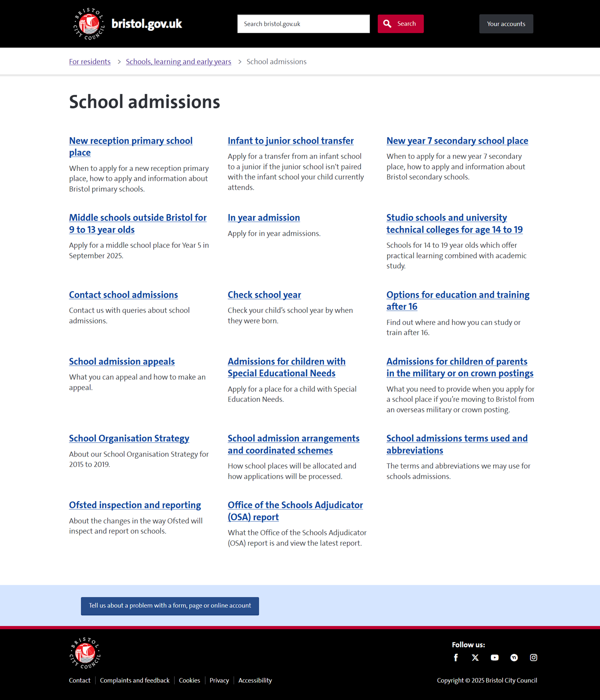Open New year 7 secondary school place
Viewport: 600px width, 700px height.
pyautogui.click(x=457, y=141)
